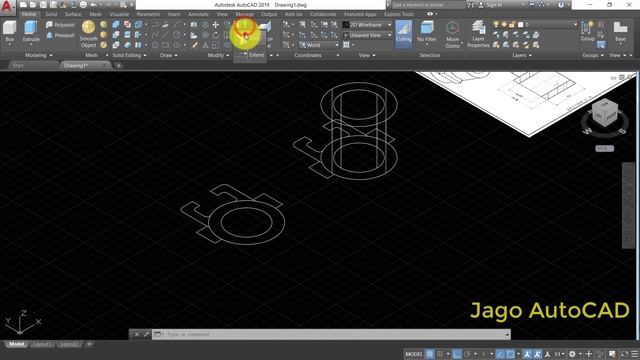
Task: Switch to the Model layout tab
Action: click(x=16, y=344)
